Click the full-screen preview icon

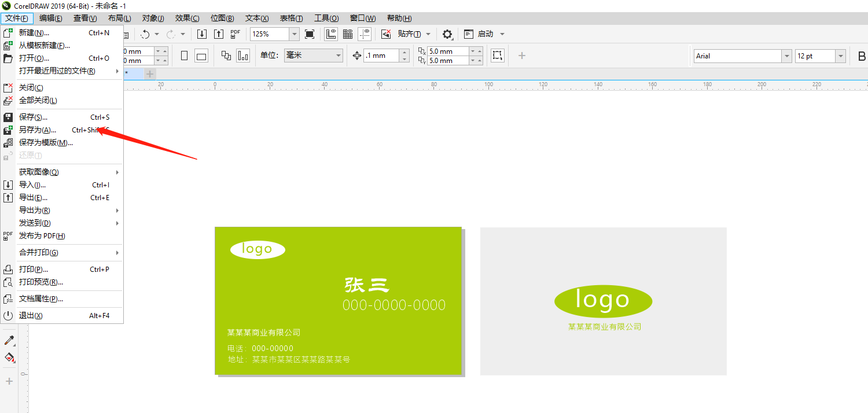click(310, 34)
